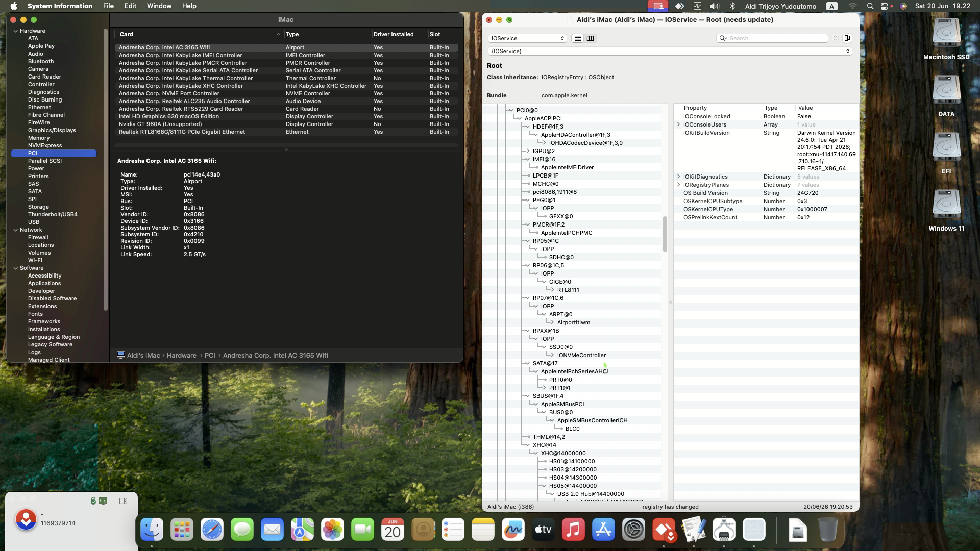Image resolution: width=980 pixels, height=551 pixels.
Task: Open the IOService plane dropdown
Action: point(527,38)
